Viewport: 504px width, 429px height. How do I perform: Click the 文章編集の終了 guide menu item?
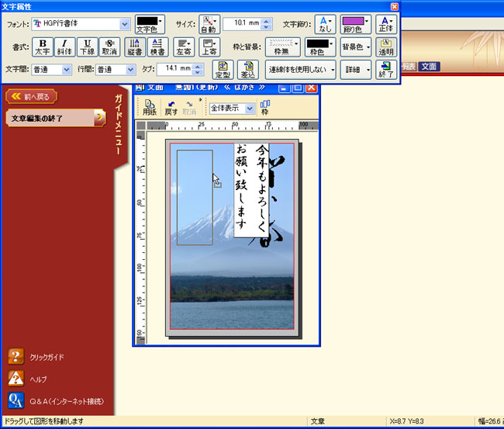tap(54, 118)
